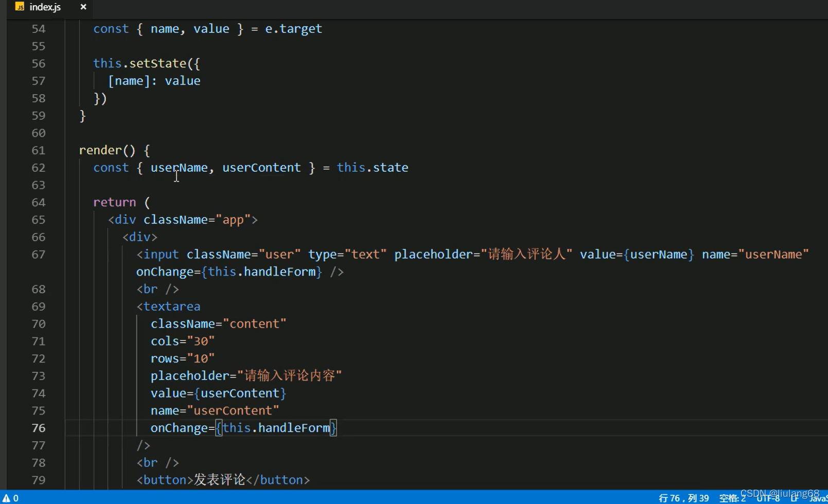The image size is (828, 504).
Task: Click the name="userName" attribute on line 67
Action: pyautogui.click(x=755, y=254)
